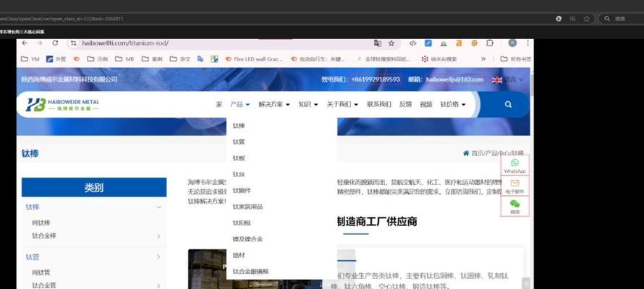Viewport: 644px width, 289px height.
Task: Select 钛合金眼镜框 in product dropdown menu
Action: (x=250, y=272)
